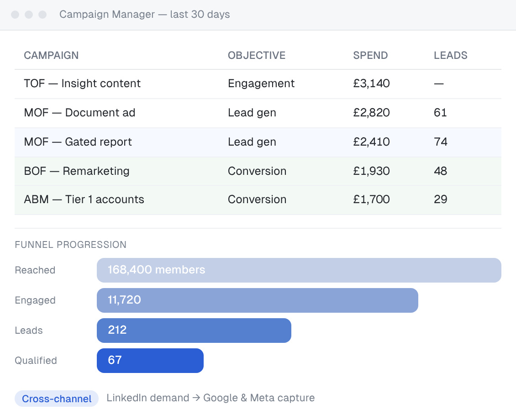This screenshot has height=420, width=516.
Task: Click the £3,140 spend value
Action: (x=371, y=84)
